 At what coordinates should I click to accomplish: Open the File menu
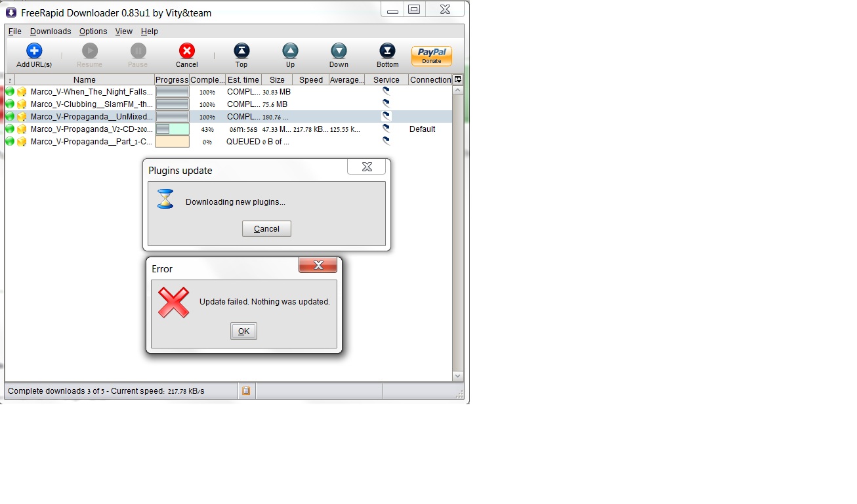coord(14,31)
